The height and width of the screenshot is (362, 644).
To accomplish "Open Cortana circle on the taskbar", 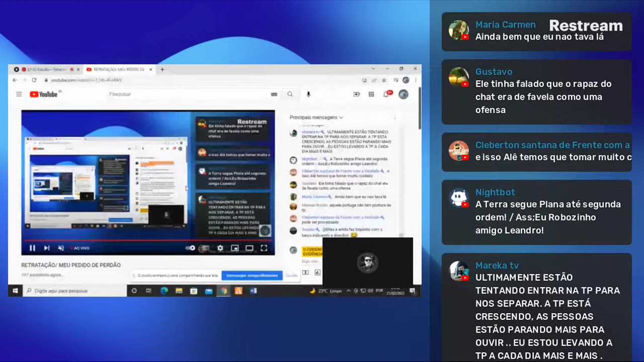I will [x=134, y=291].
